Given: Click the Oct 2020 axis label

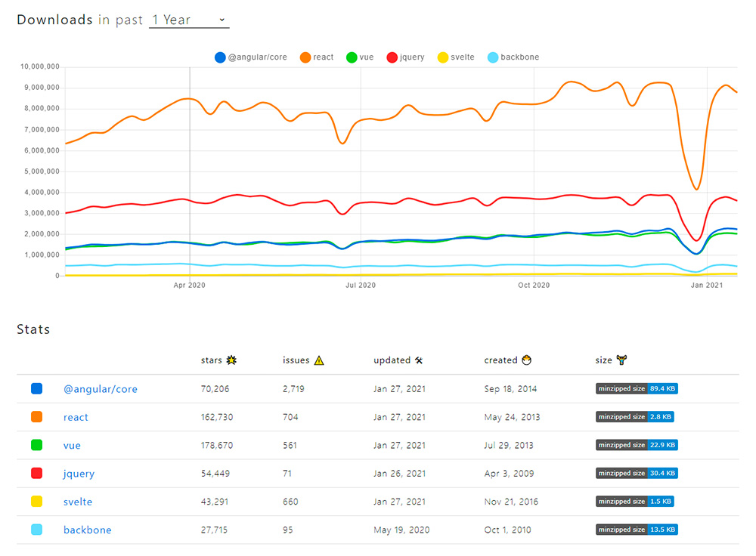Looking at the screenshot, I should (x=534, y=286).
